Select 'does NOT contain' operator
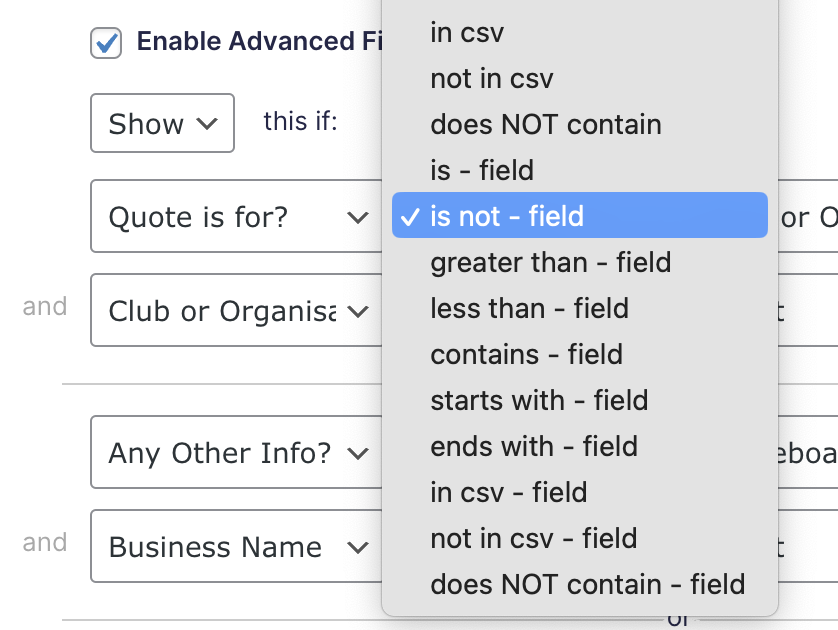This screenshot has height=630, width=838. tap(545, 125)
